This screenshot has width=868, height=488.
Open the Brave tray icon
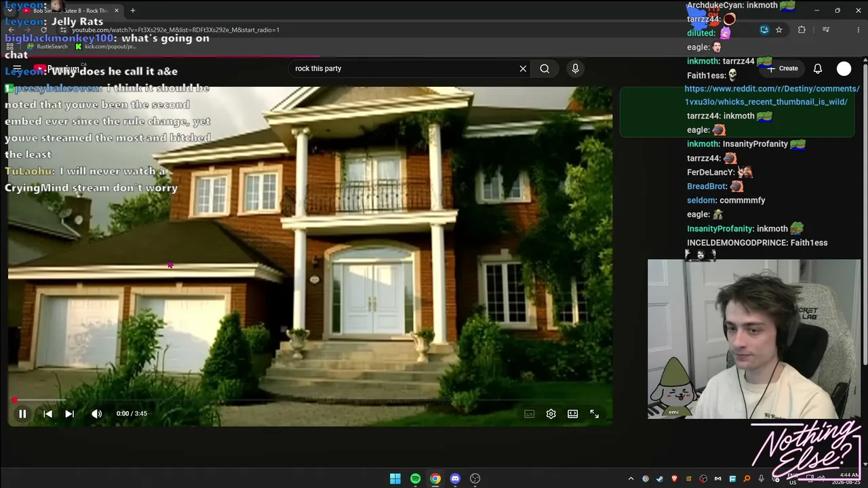[x=674, y=479]
